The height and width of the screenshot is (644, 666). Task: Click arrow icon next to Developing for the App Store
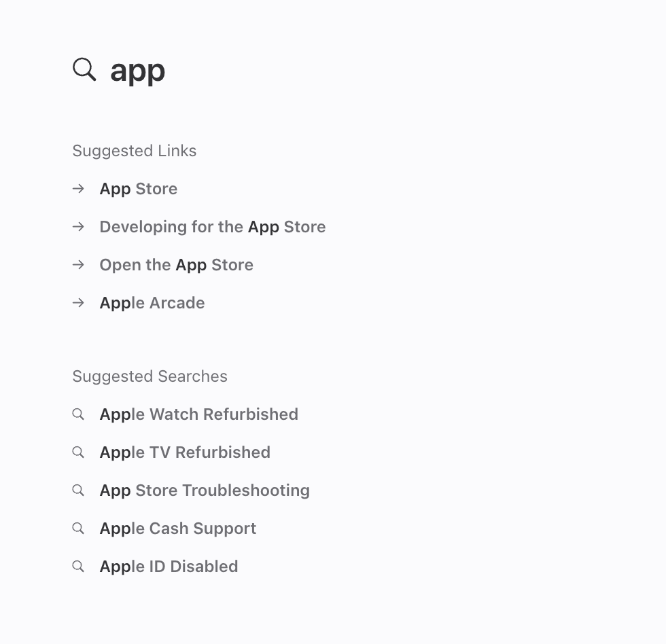pyautogui.click(x=79, y=227)
